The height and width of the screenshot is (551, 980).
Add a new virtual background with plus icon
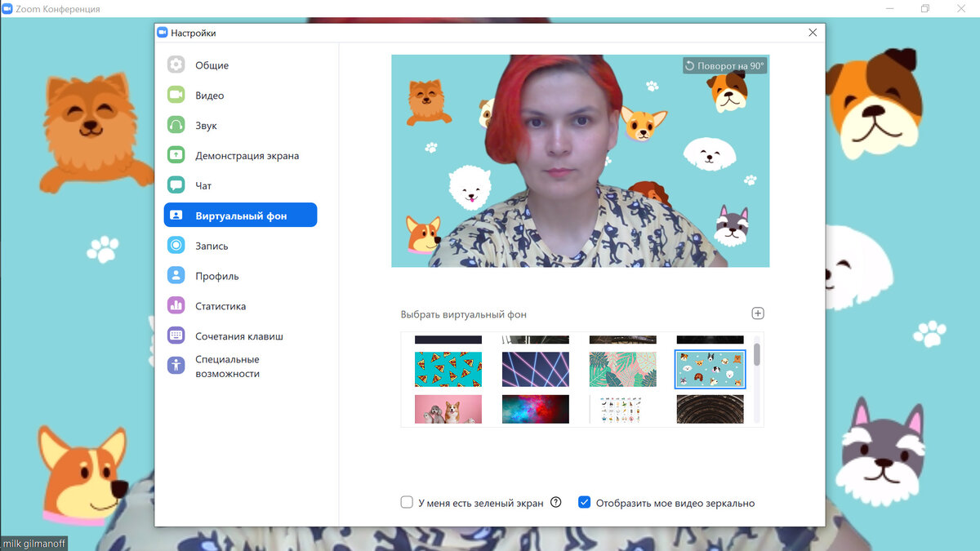click(x=758, y=313)
